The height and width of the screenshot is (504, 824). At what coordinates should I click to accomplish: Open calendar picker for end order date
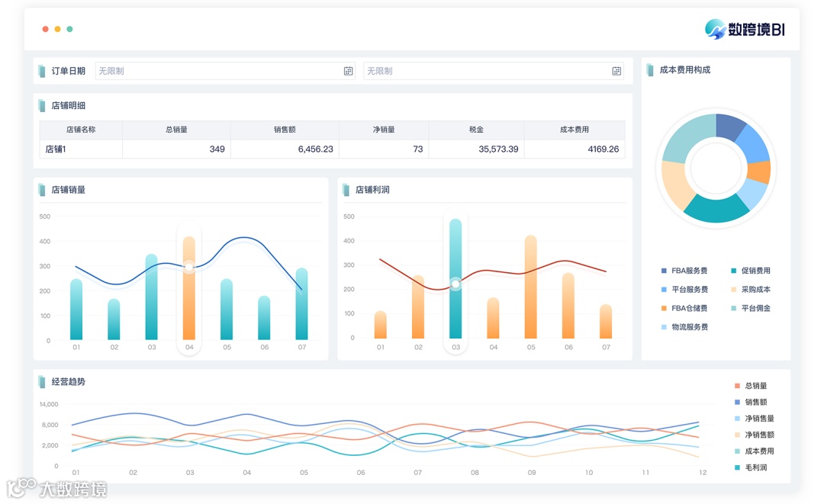pos(616,71)
